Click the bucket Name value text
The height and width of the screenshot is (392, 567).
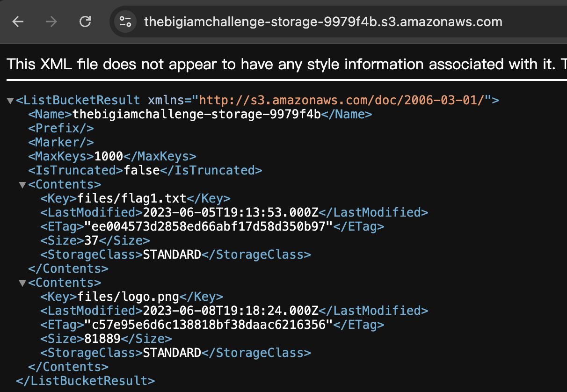coord(197,114)
